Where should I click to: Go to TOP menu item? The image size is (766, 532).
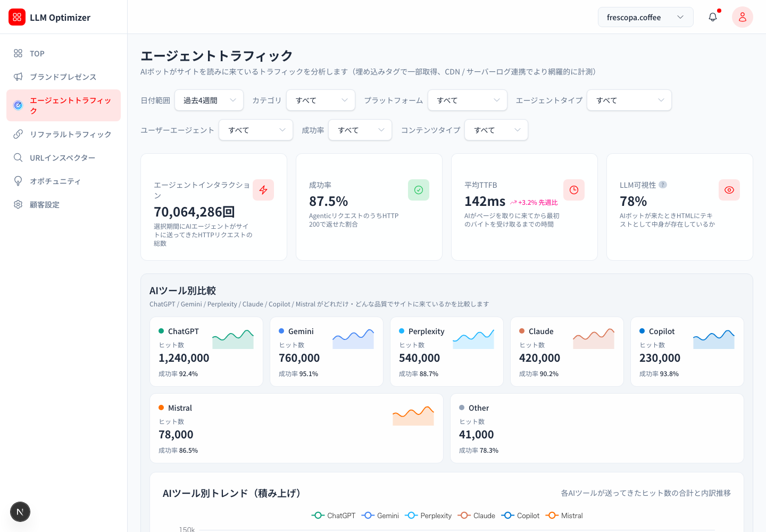point(64,53)
